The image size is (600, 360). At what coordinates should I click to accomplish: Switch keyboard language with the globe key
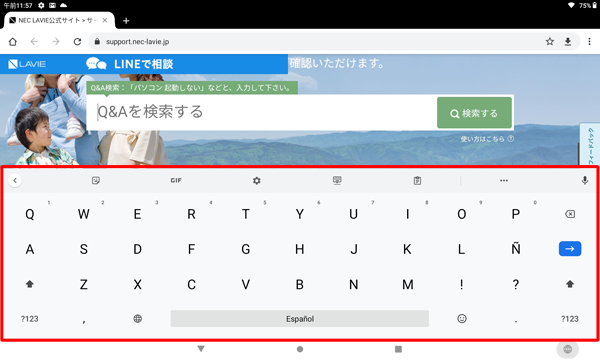(x=137, y=319)
